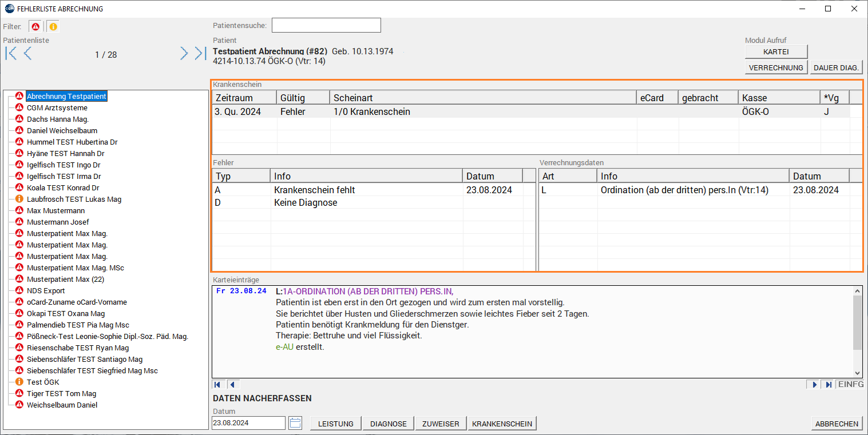
Task: Jump to last patient in list
Action: tap(200, 54)
